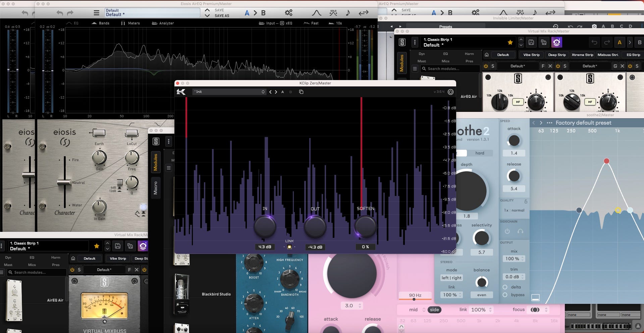Image resolution: width=644 pixels, height=333 pixels.
Task: Click the Earth Gain knob in AirEQ
Action: click(x=99, y=157)
